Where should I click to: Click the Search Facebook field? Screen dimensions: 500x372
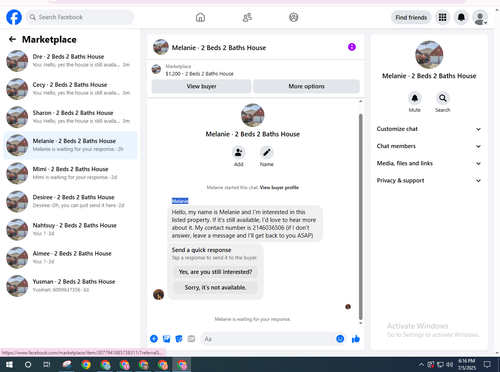click(x=80, y=17)
